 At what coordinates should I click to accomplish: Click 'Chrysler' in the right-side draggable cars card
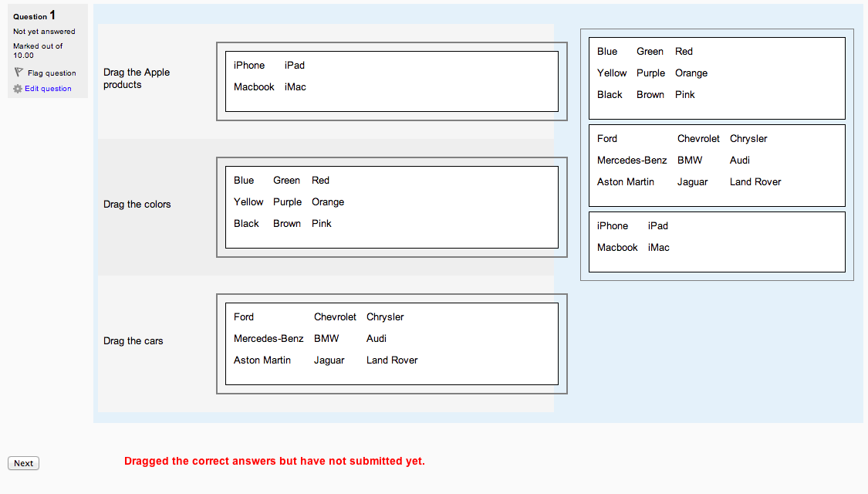click(x=748, y=139)
